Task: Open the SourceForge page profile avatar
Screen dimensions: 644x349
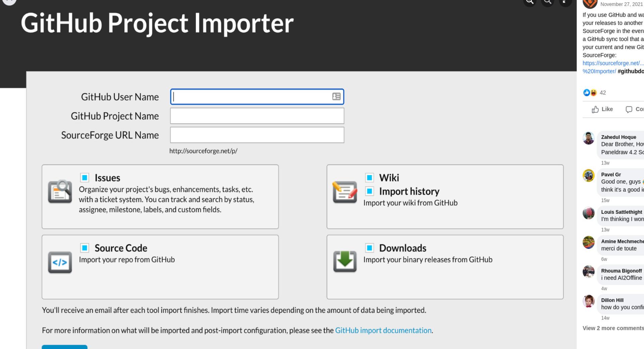Action: click(x=590, y=3)
